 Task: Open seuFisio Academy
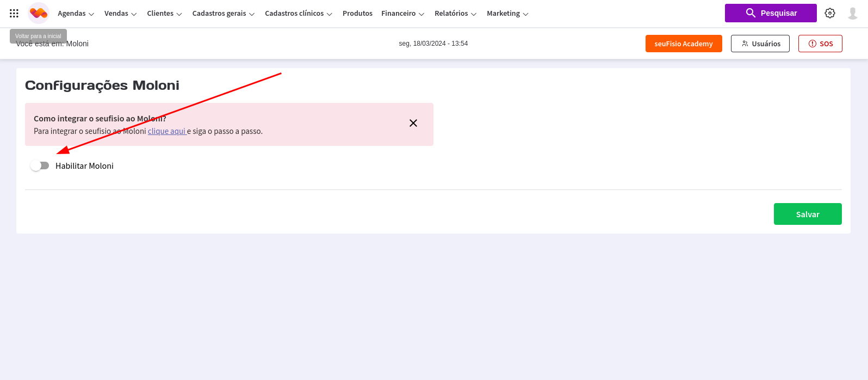point(684,44)
